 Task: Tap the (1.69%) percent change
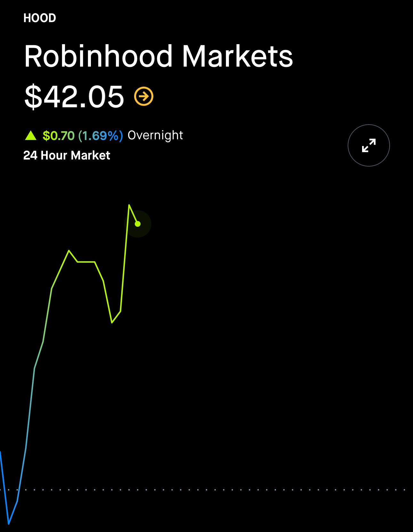[x=101, y=136]
